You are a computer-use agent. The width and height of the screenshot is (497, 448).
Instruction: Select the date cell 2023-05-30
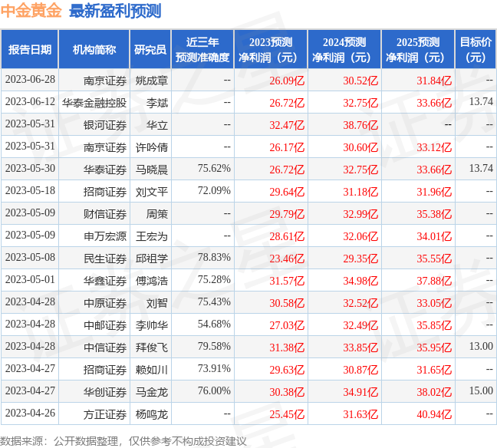click(x=30, y=168)
